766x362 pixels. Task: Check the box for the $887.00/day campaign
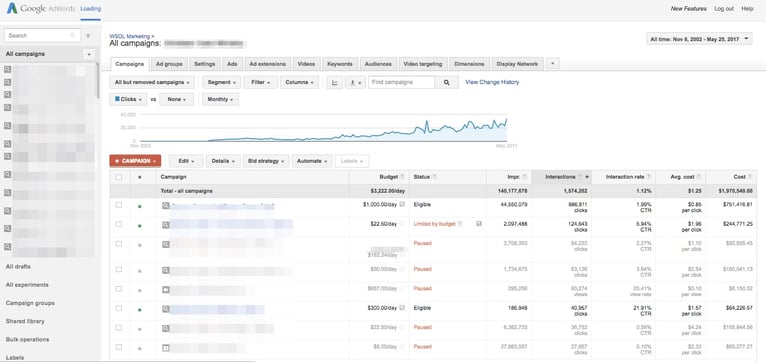point(119,288)
